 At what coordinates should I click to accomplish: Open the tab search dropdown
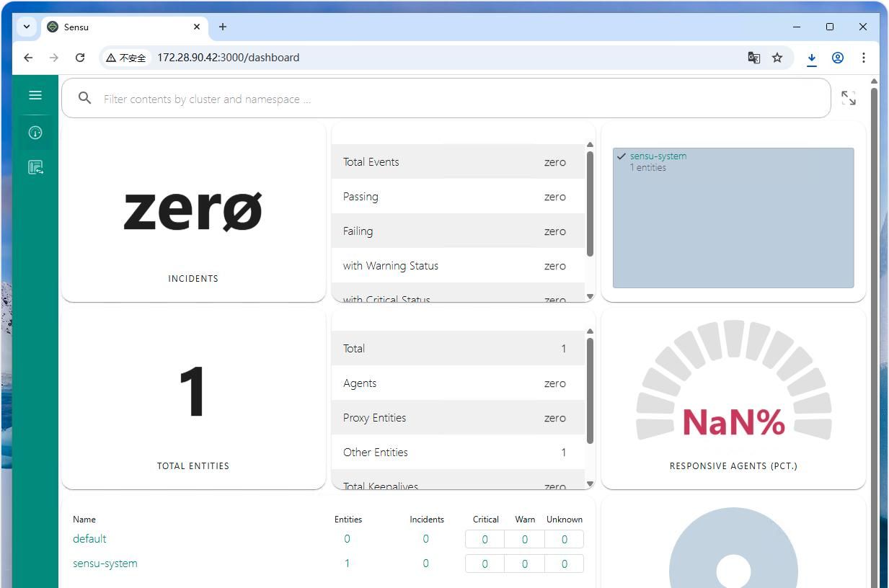[x=27, y=27]
